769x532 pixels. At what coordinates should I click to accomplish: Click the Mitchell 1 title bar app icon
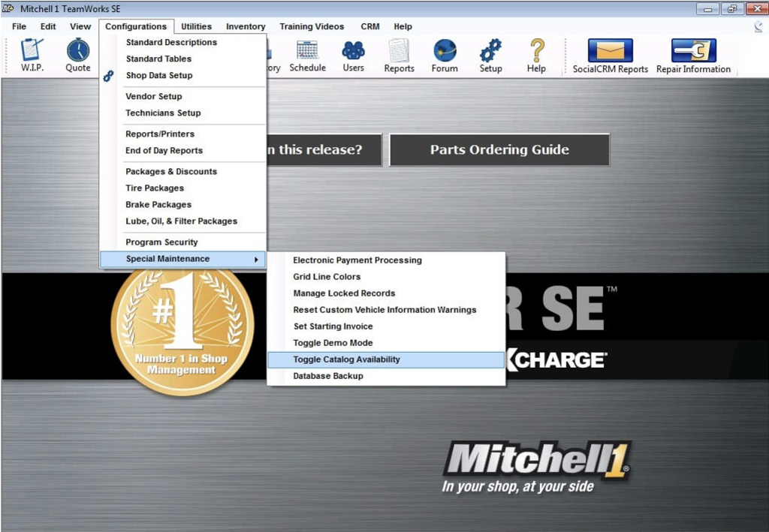point(8,8)
